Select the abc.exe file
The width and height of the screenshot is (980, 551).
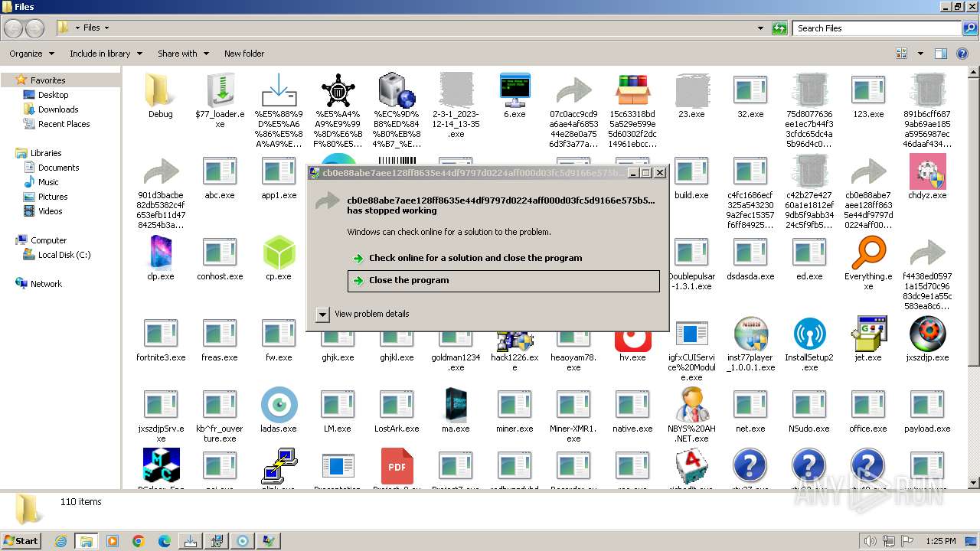point(220,171)
